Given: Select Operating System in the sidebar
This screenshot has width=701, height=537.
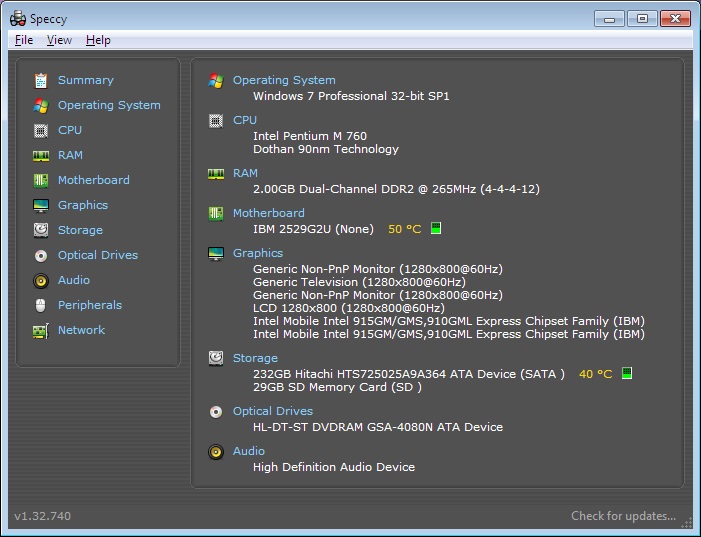Looking at the screenshot, I should (x=109, y=105).
